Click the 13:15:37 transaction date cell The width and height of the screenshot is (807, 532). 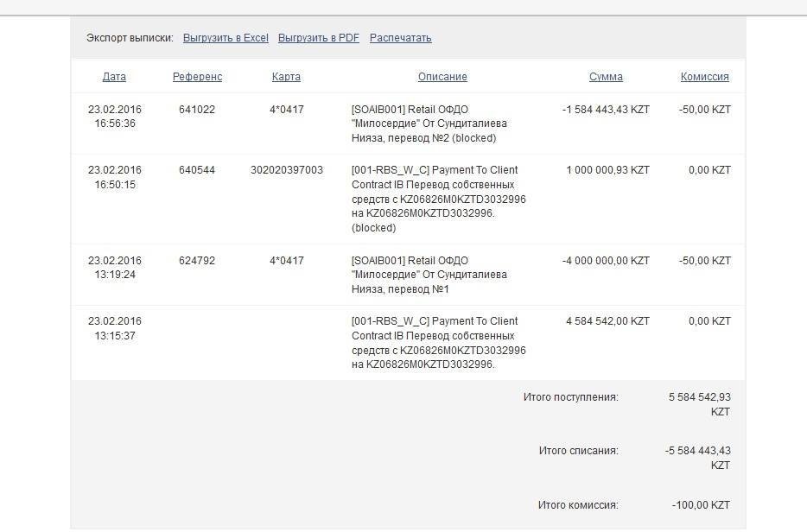click(x=114, y=328)
